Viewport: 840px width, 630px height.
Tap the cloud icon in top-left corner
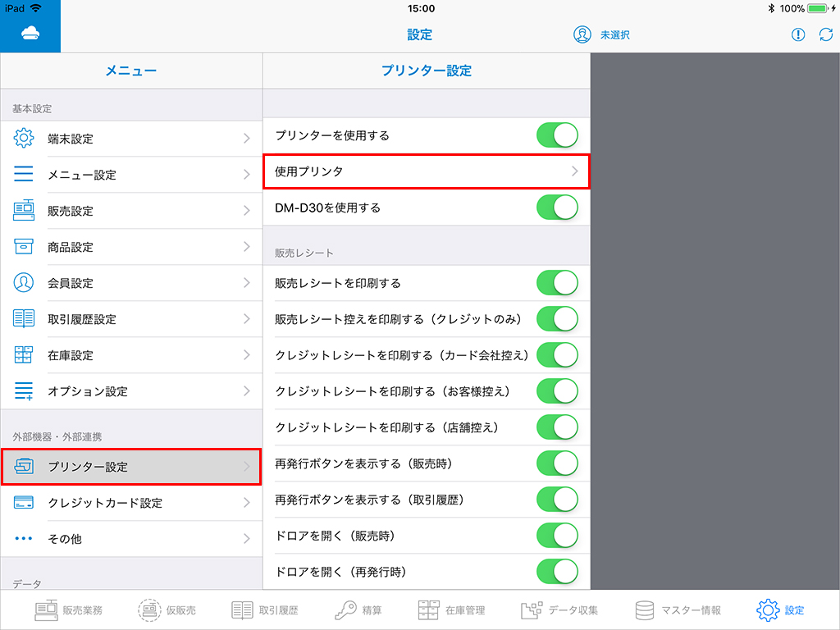pyautogui.click(x=30, y=34)
